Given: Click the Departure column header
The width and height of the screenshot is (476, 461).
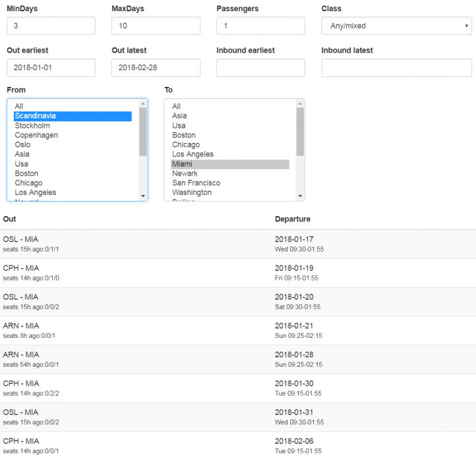Looking at the screenshot, I should coord(292,219).
